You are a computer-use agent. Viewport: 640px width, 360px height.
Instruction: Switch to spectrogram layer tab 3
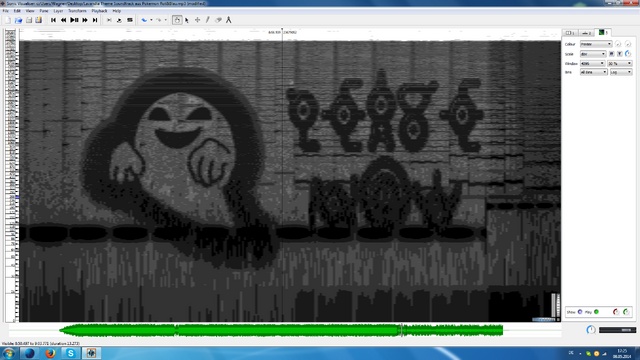pos(603,32)
